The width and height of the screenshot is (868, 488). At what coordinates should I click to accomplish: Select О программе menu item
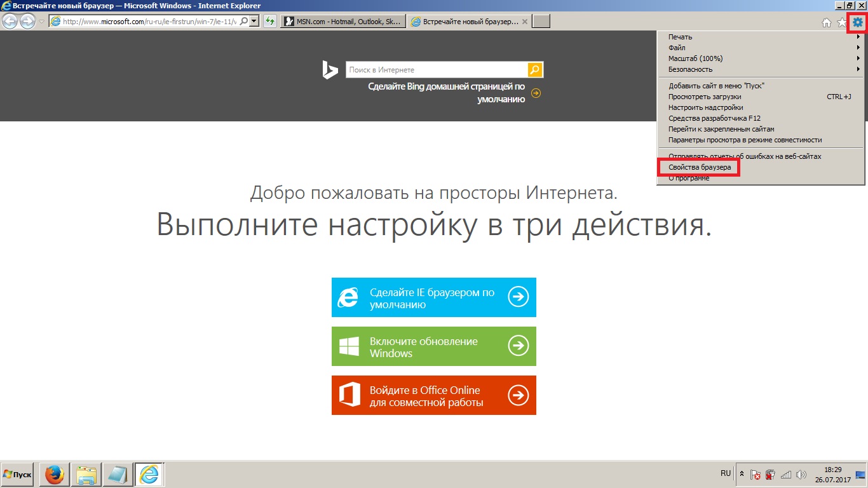click(761, 178)
